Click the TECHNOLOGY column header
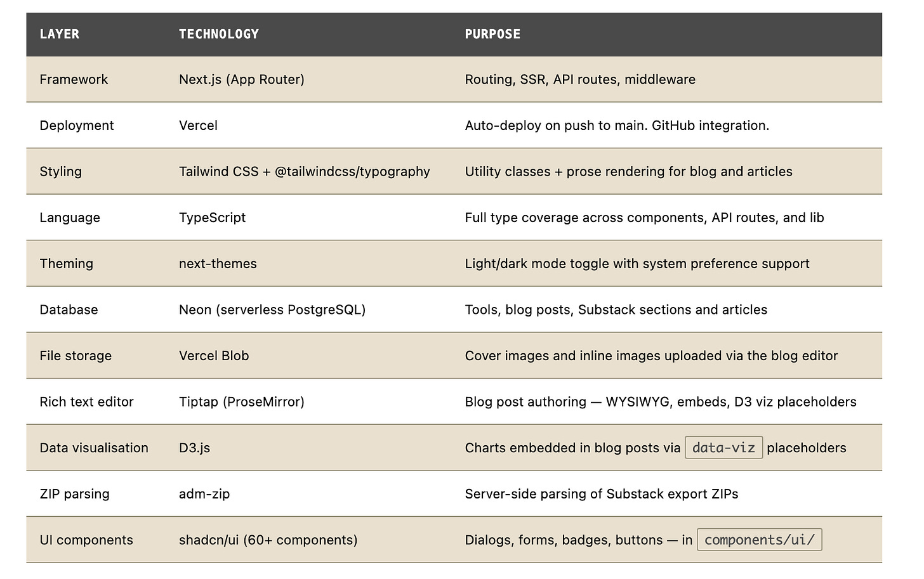This screenshot has width=924, height=579. coord(218,34)
